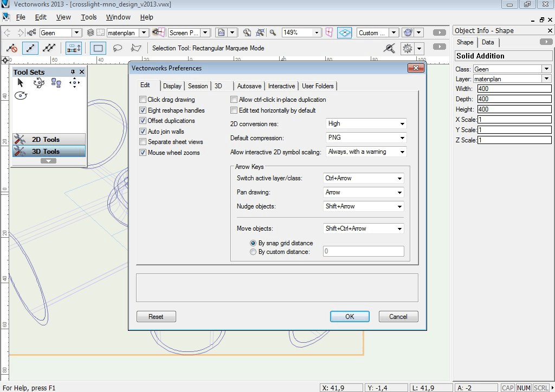Select the Flyover tool in Tool Sets
555x392 pixels.
[x=38, y=83]
